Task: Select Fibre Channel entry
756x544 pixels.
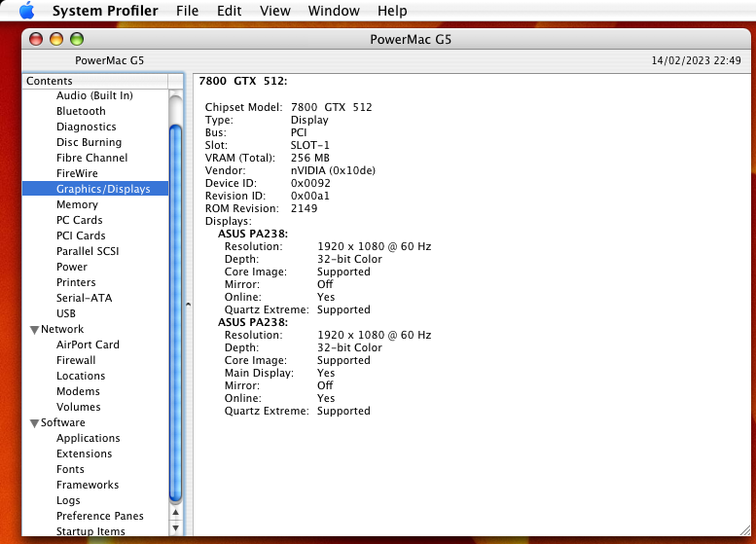Action: [92, 158]
